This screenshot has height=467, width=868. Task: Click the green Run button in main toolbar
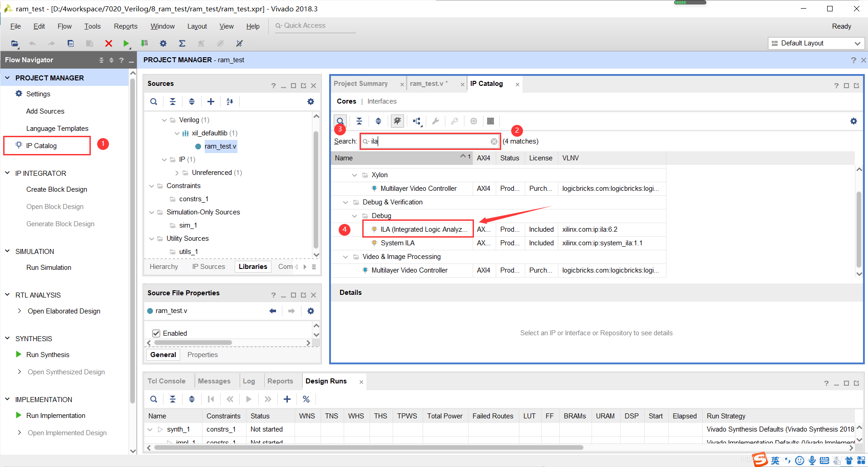tap(126, 44)
